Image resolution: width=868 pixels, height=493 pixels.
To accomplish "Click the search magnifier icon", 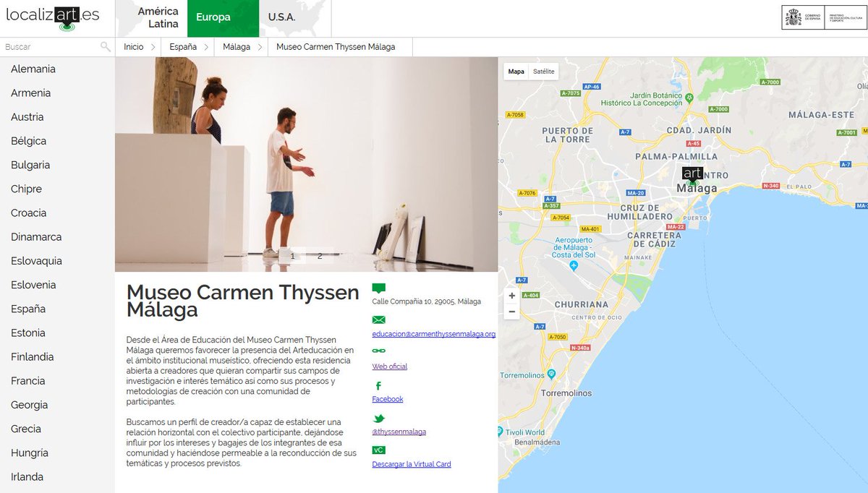I will point(106,47).
